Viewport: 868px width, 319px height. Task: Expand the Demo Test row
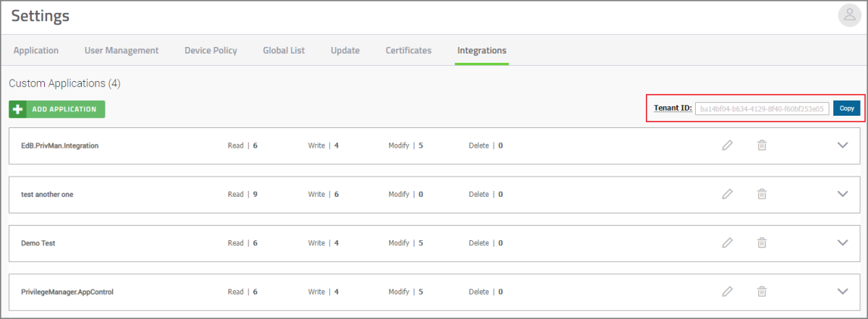[x=842, y=243]
